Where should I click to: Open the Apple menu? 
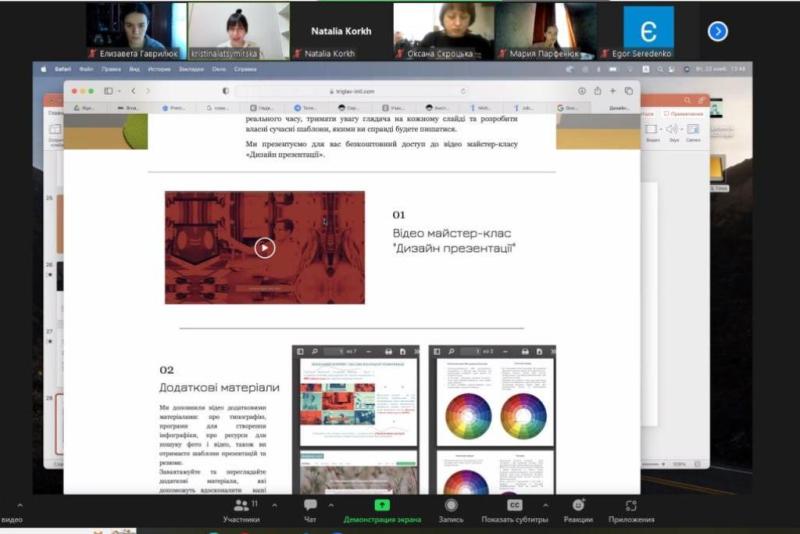click(43, 69)
